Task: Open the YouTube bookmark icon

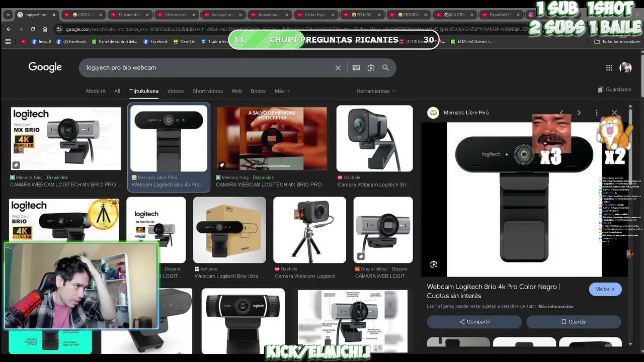Action: point(23,42)
